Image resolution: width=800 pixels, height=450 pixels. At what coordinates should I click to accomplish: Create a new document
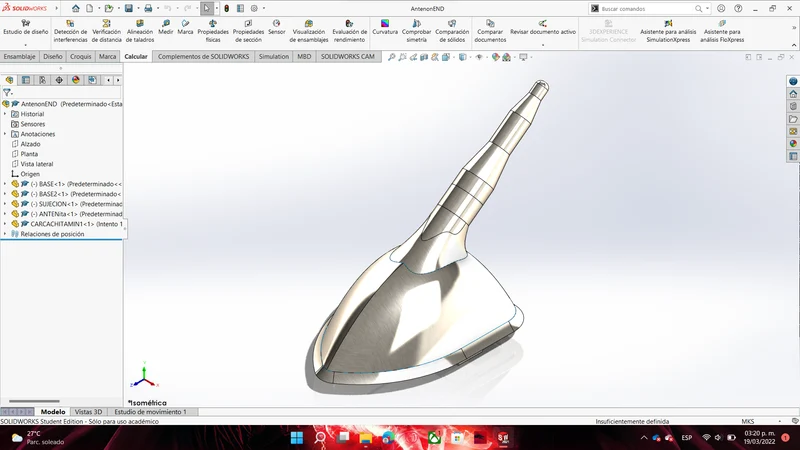pos(89,8)
